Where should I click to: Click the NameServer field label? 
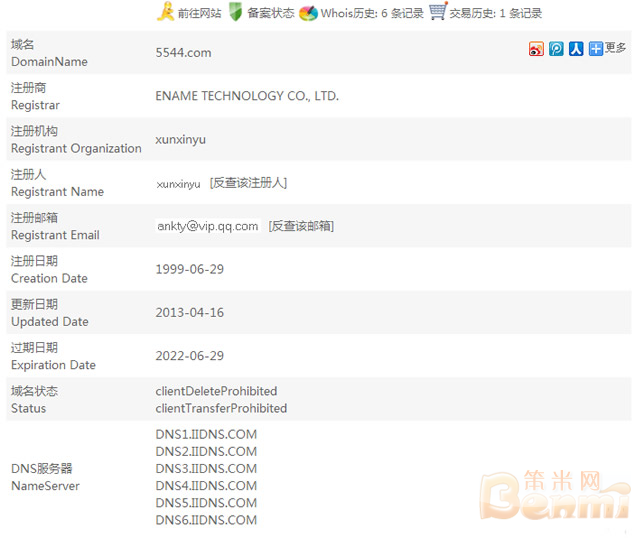pos(45,486)
